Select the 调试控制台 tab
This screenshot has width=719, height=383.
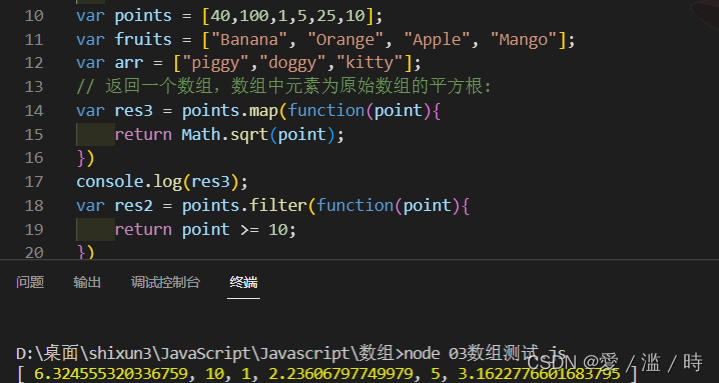166,282
